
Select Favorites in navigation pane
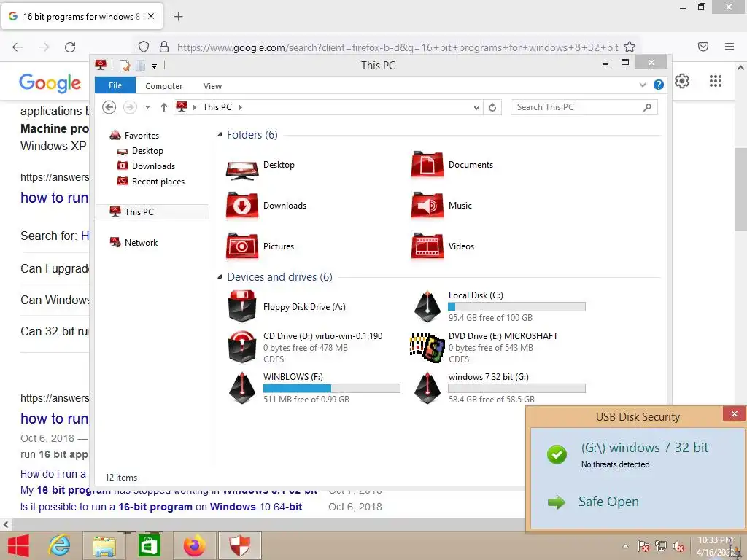(142, 136)
